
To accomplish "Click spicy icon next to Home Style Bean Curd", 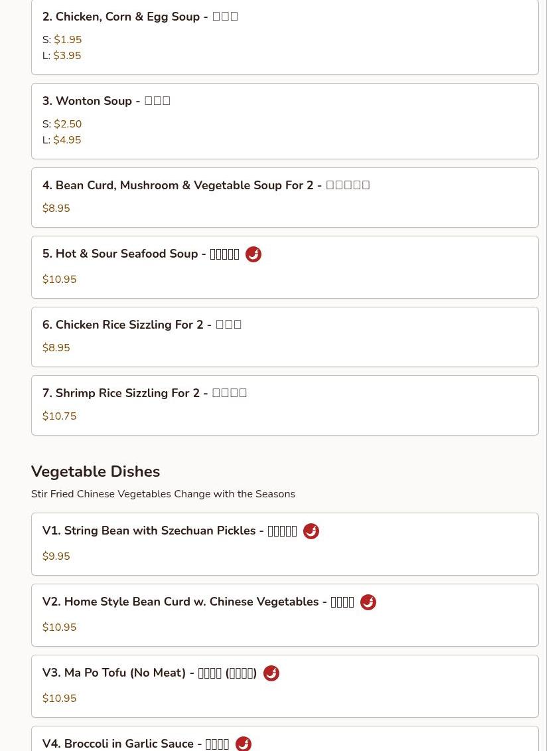I will [368, 602].
